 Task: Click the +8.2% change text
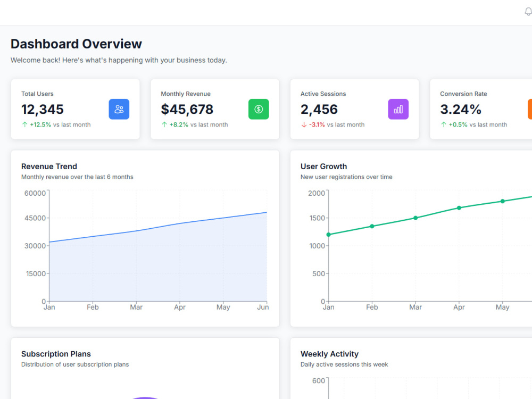pos(179,124)
